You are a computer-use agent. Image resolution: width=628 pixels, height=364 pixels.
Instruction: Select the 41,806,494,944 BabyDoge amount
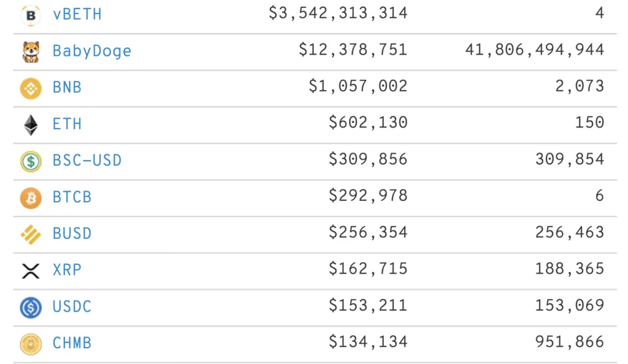535,50
